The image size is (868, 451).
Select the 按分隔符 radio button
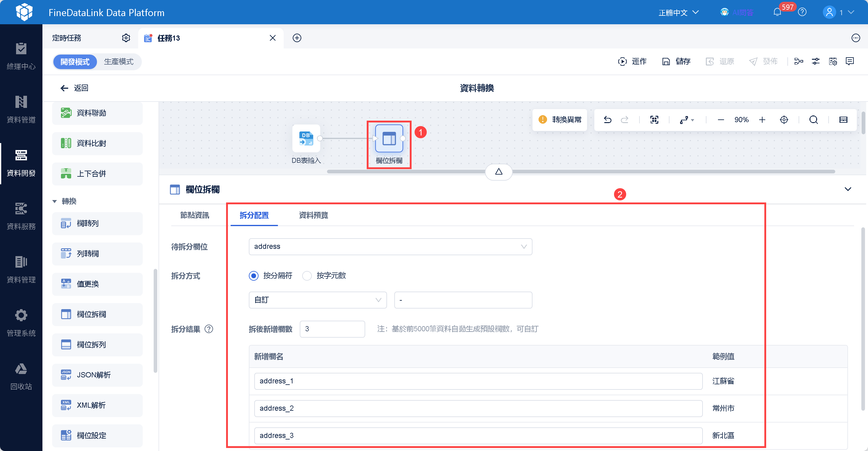click(254, 276)
